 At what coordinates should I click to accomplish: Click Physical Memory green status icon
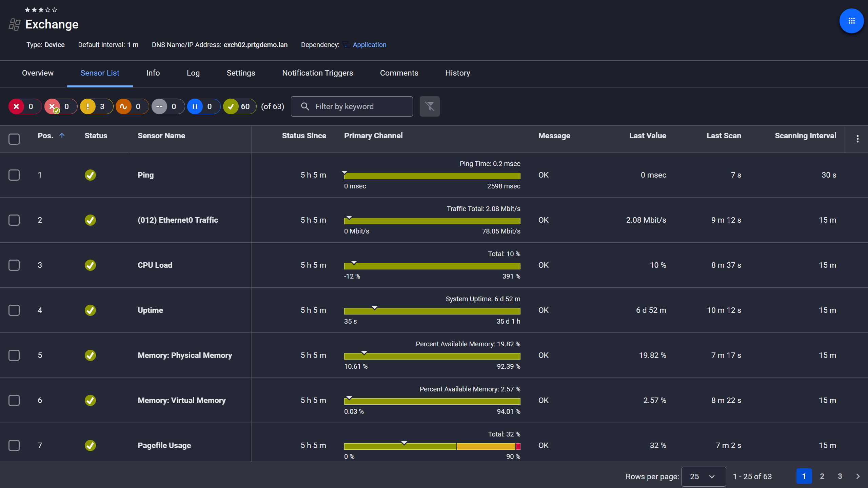(x=90, y=355)
